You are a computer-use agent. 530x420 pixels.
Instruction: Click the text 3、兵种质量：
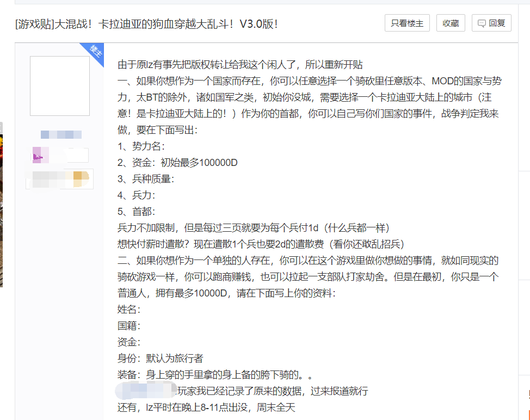(146, 179)
